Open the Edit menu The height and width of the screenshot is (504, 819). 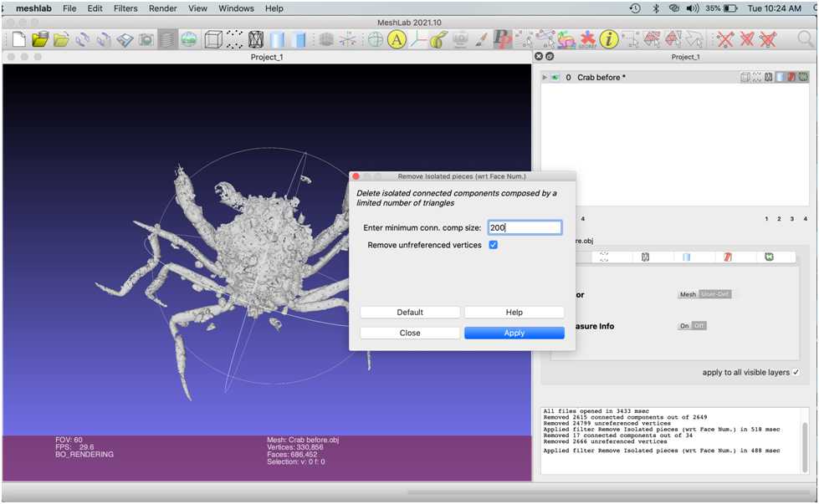95,8
